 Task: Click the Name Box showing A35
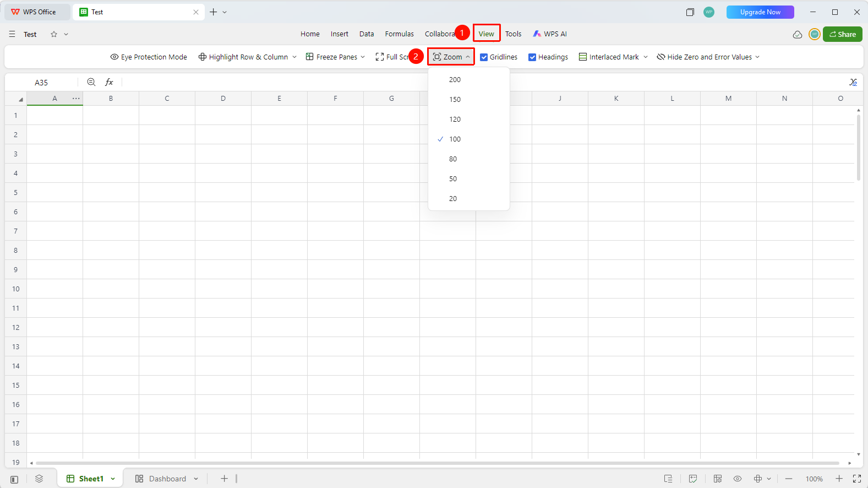point(41,83)
